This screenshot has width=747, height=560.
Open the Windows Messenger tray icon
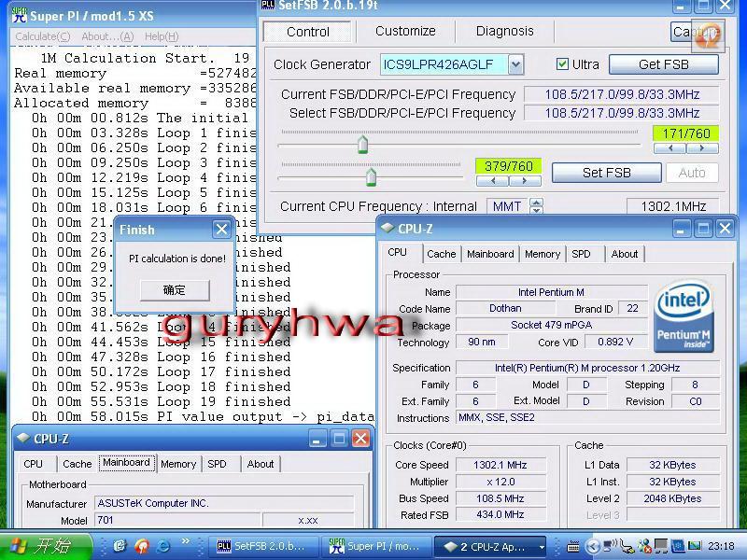pos(645,546)
